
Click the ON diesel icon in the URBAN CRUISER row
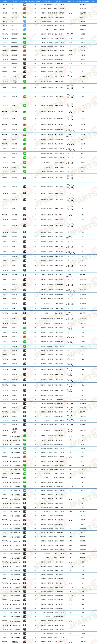pyautogui.click(x=25, y=642)
